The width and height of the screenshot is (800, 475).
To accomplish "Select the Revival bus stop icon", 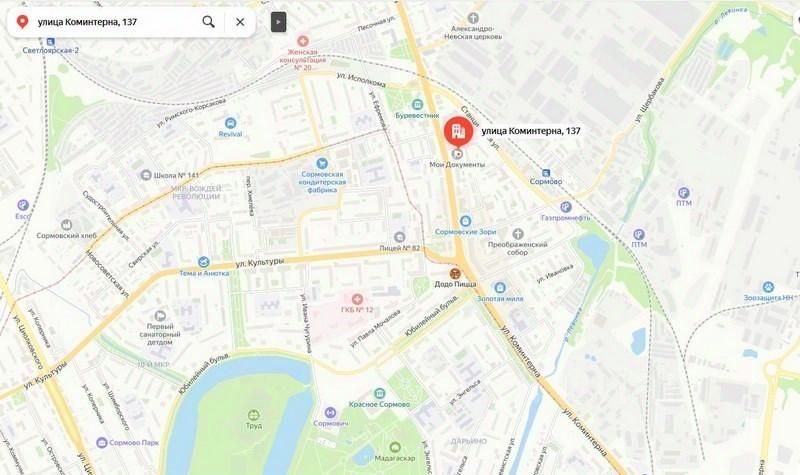I will [230, 123].
